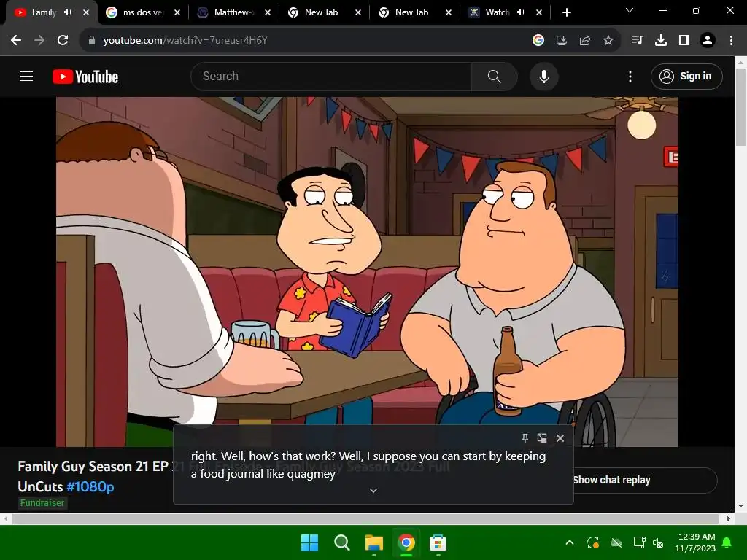Open the YouTube guide hamburger menu
Viewport: 747px width, 560px height.
[26, 76]
